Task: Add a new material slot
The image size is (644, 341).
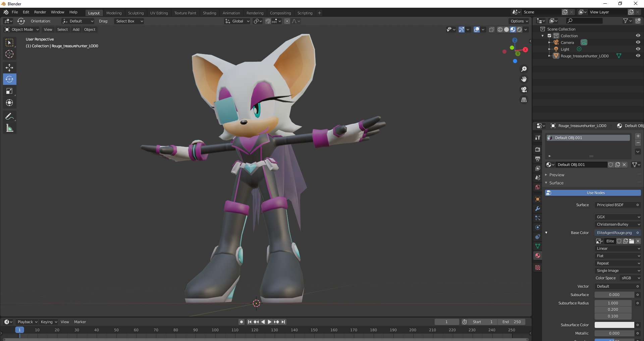Action: click(x=638, y=136)
